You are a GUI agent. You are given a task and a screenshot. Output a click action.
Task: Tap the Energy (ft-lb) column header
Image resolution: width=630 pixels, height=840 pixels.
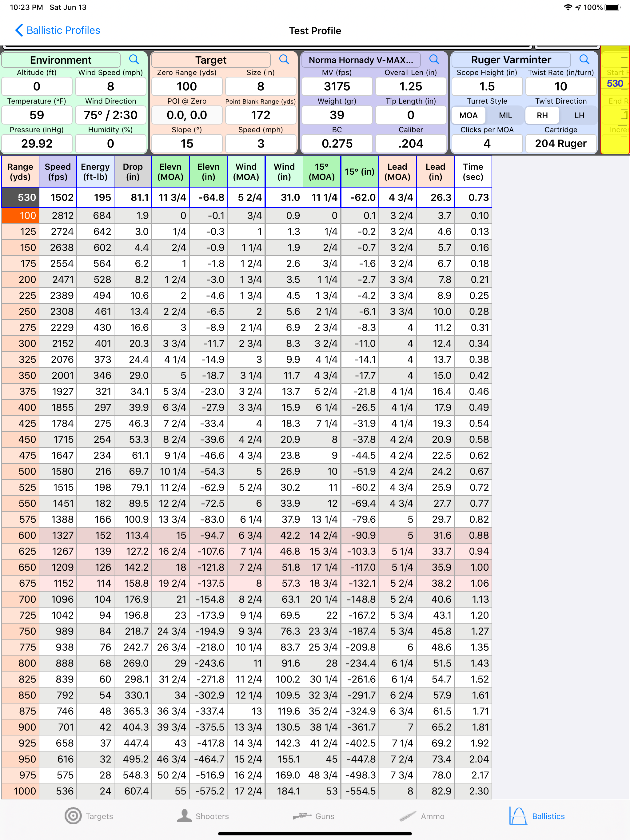[x=95, y=172]
